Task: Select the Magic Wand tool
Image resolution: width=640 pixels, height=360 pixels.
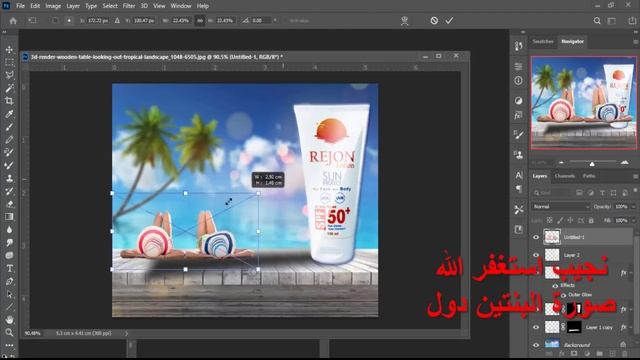Action: click(x=9, y=88)
